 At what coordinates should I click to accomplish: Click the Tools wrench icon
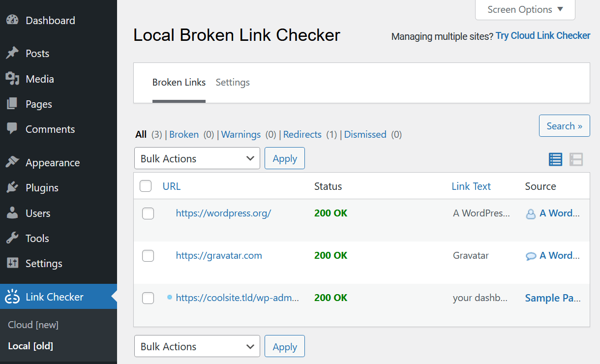12,238
